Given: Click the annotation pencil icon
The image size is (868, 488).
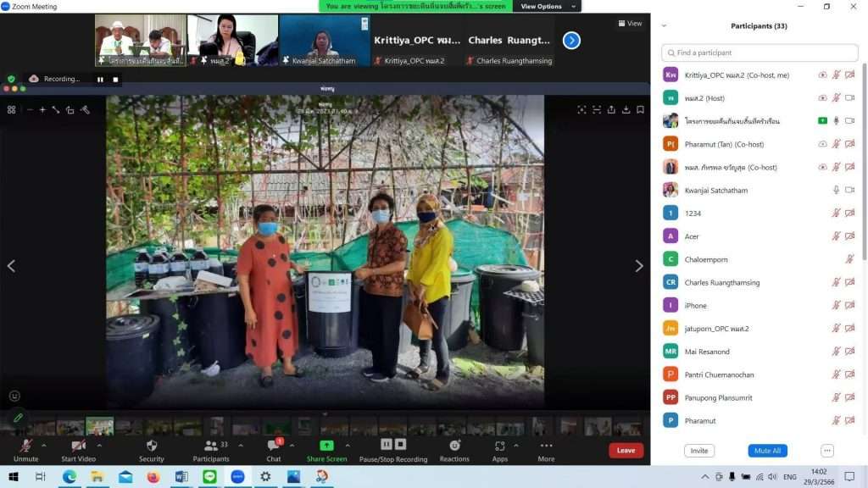Looking at the screenshot, I should (x=18, y=418).
